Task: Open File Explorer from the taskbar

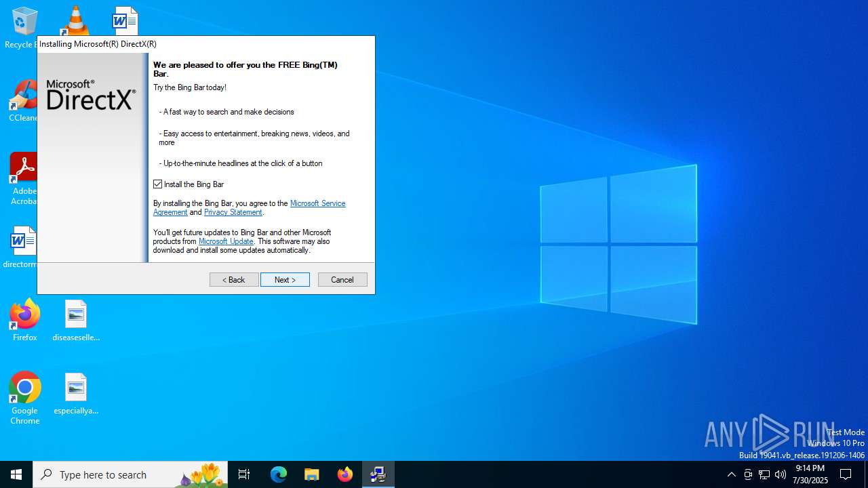Action: (x=312, y=474)
